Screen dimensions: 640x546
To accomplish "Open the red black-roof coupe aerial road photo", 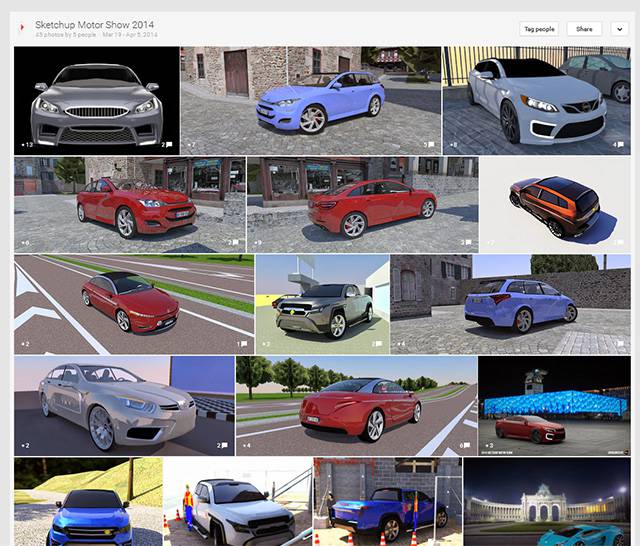I will [134, 304].
